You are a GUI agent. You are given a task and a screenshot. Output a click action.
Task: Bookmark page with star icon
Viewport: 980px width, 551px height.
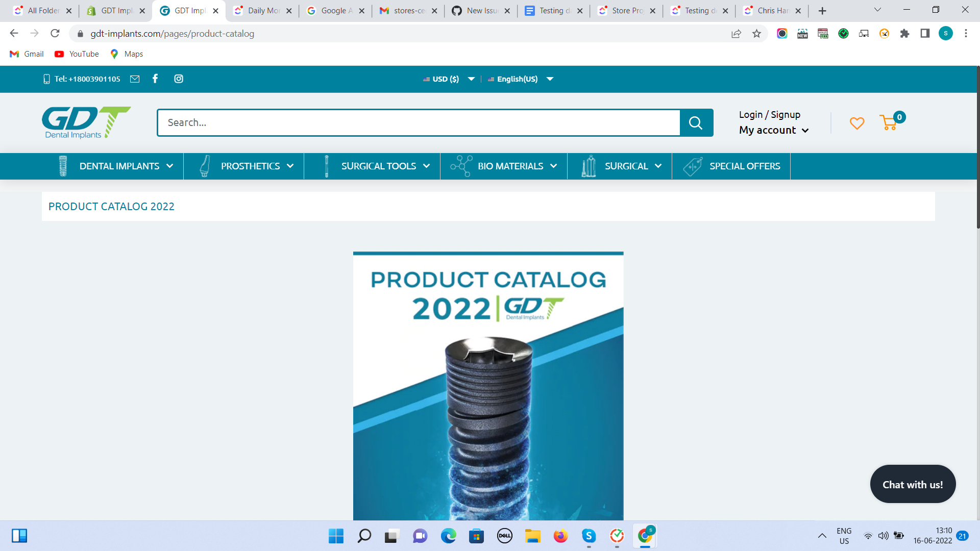[x=756, y=34]
